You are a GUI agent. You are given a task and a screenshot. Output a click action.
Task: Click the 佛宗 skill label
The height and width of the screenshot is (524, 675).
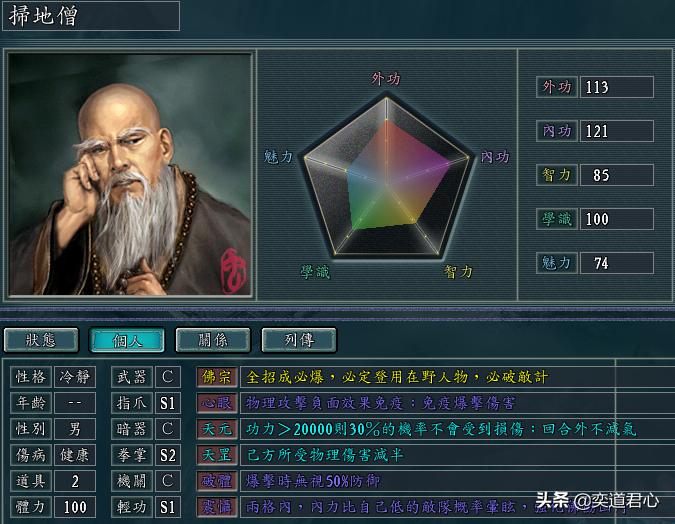(x=217, y=377)
